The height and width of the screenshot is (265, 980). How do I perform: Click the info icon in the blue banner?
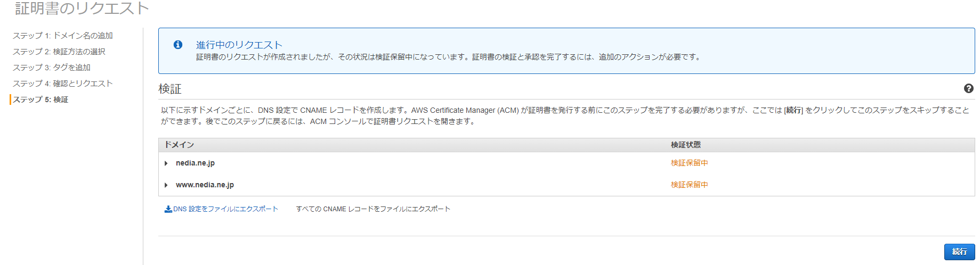click(178, 45)
